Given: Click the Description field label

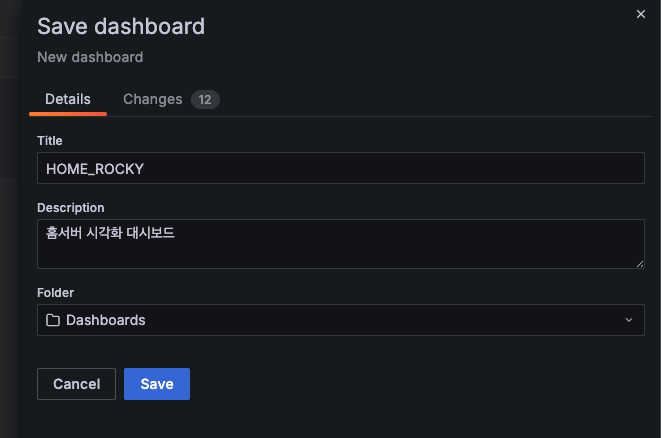Looking at the screenshot, I should click(x=71, y=208).
